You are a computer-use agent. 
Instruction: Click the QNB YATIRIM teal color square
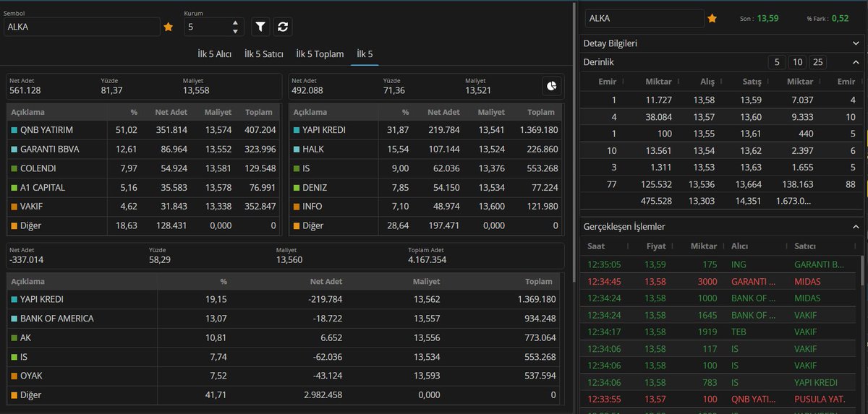click(x=14, y=130)
